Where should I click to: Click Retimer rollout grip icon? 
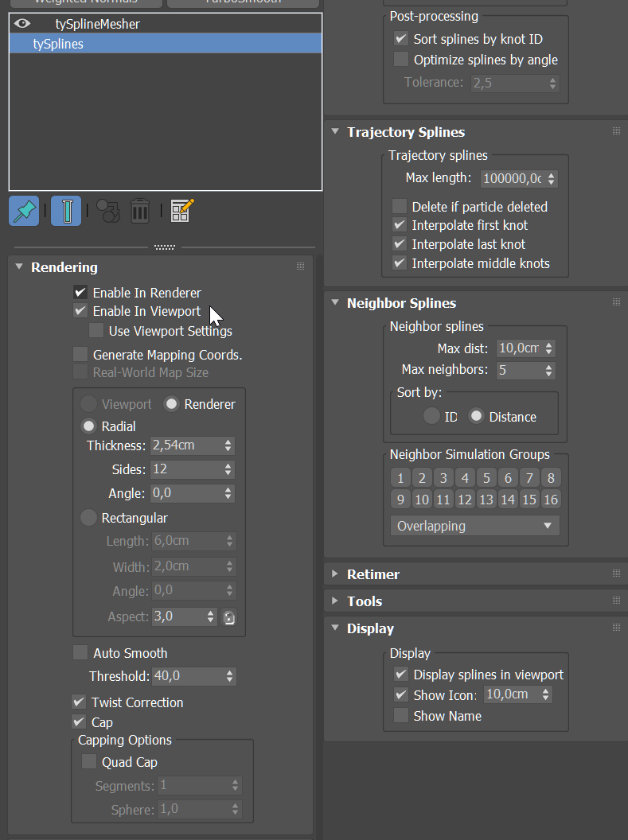(x=616, y=574)
